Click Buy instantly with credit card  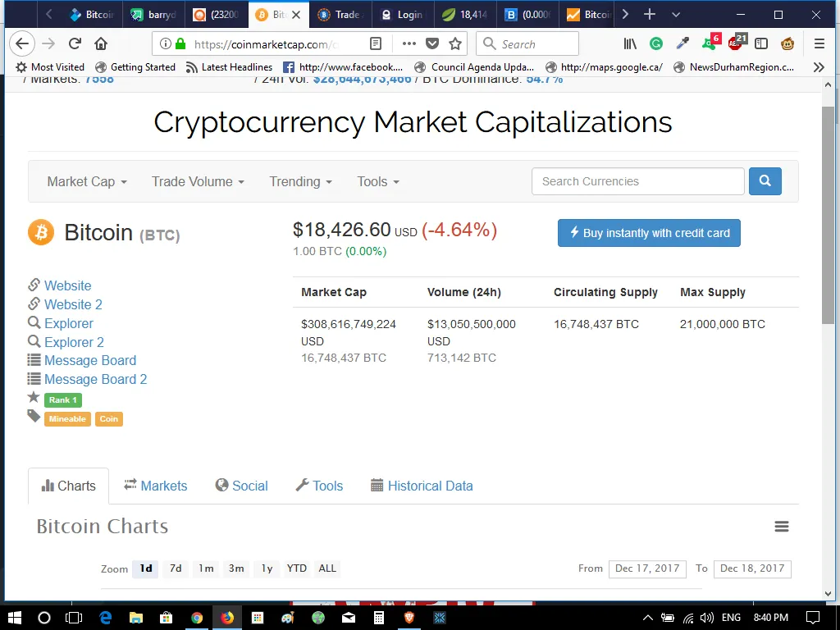(x=649, y=233)
